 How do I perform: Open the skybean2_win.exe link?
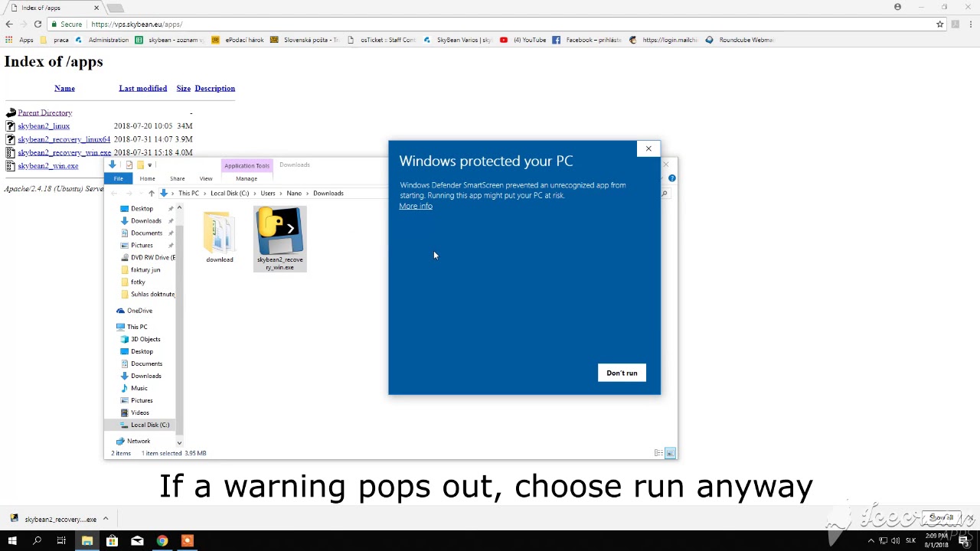pyautogui.click(x=47, y=165)
